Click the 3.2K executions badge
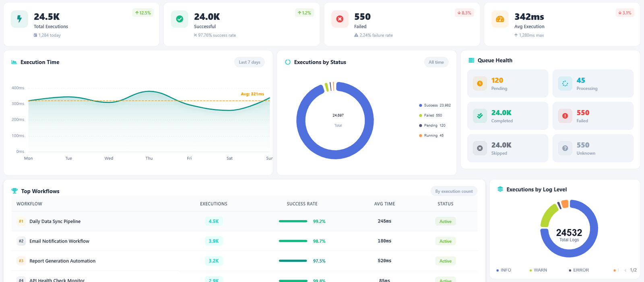This screenshot has width=644, height=282. pos(214,261)
